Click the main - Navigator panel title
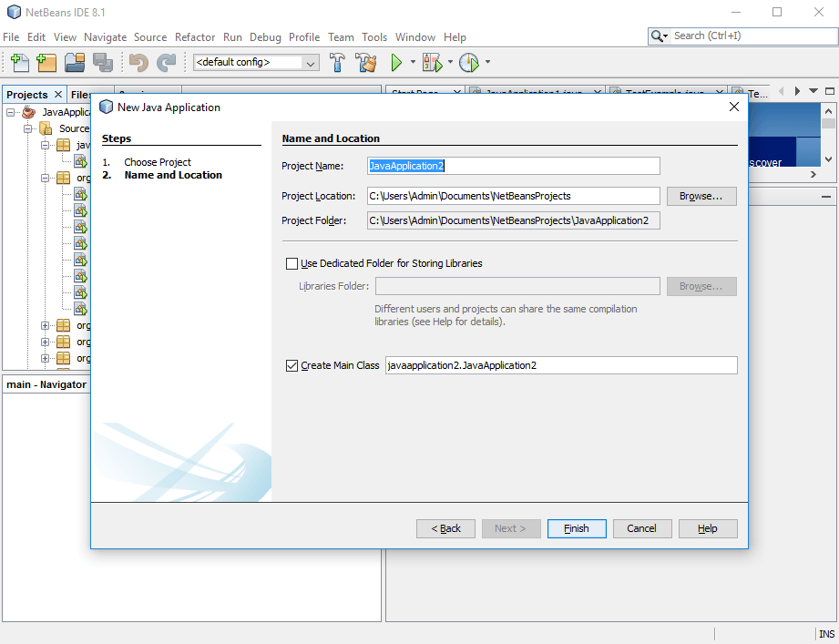This screenshot has height=644, width=839. 46,384
